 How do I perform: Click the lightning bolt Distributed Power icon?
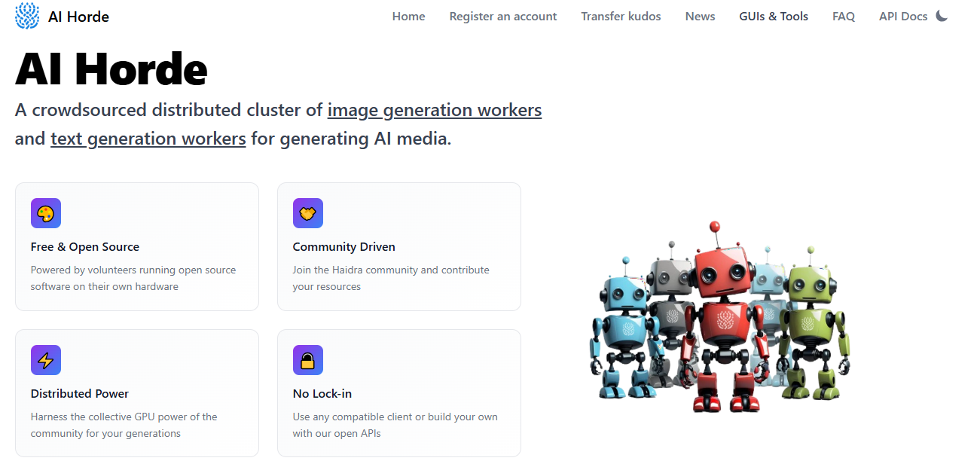click(46, 360)
